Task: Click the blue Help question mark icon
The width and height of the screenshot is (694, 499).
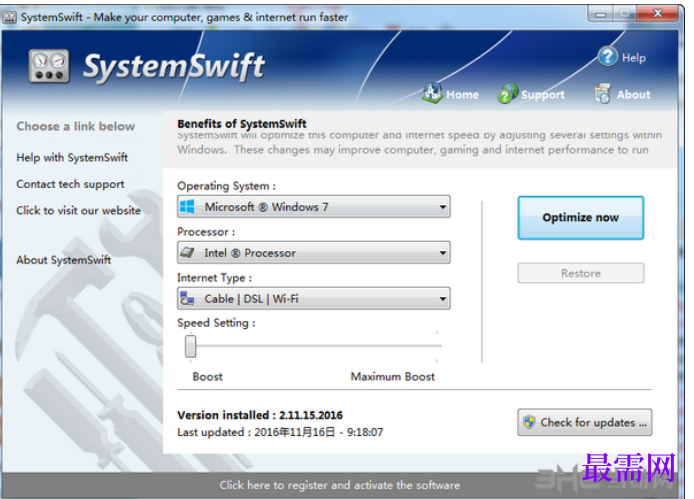Action: pyautogui.click(x=608, y=57)
